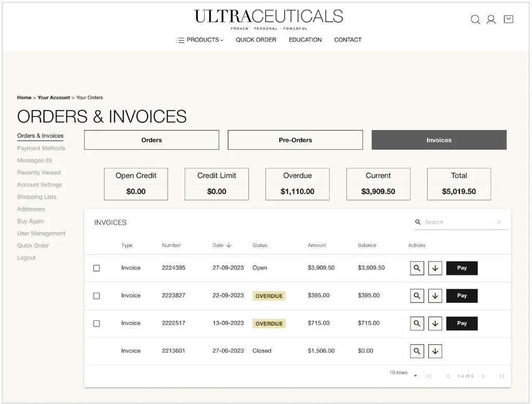Viewport: 532px width, 404px height.
Task: Click the Credit Limit $0.00 summary card
Action: 217,184
